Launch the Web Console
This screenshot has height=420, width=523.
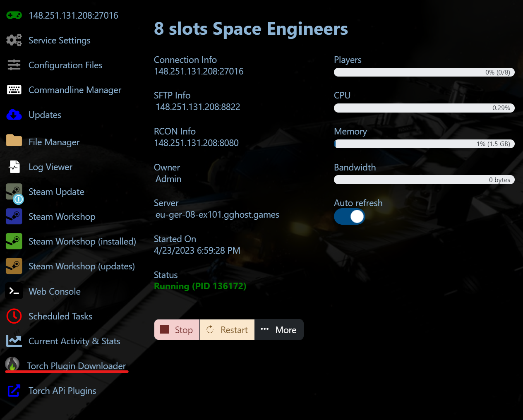coord(55,291)
